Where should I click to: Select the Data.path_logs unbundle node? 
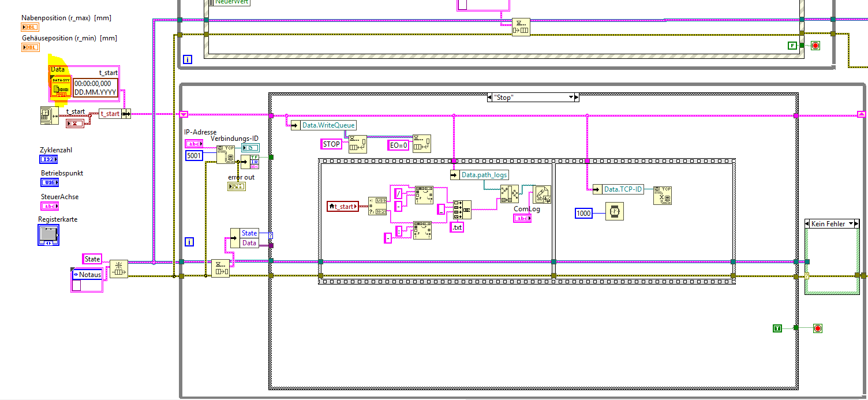point(481,174)
